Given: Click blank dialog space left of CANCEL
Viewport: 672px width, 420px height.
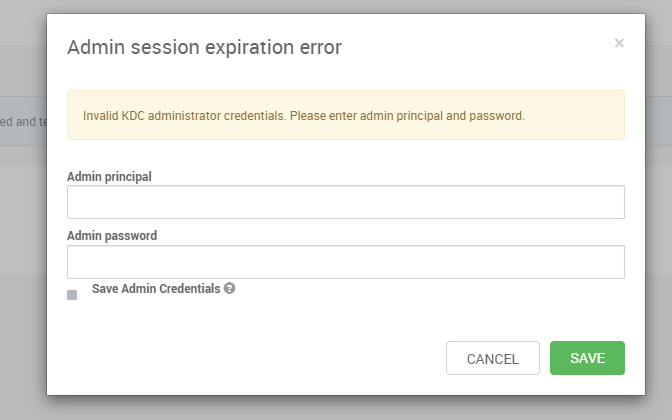Looking at the screenshot, I should [x=256, y=358].
